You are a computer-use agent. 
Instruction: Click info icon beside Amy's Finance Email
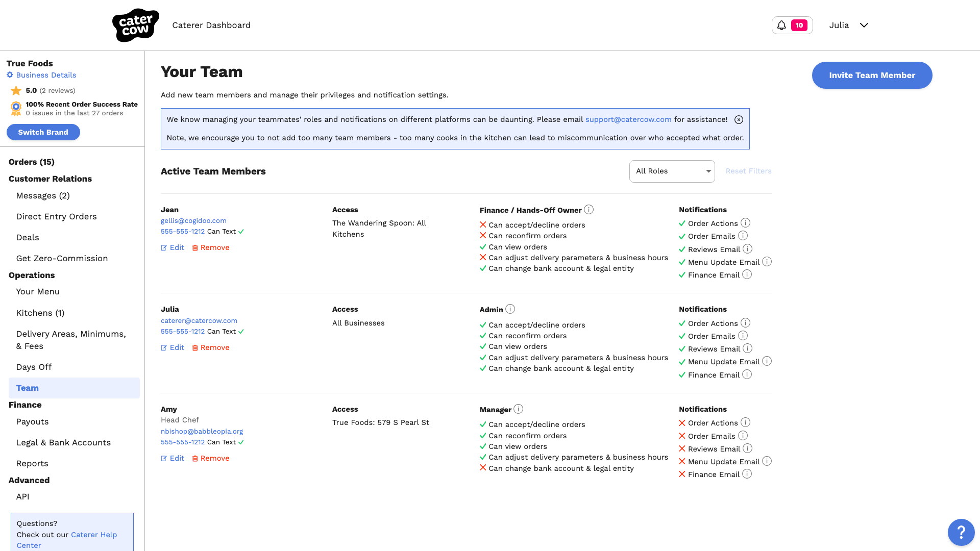747,474
